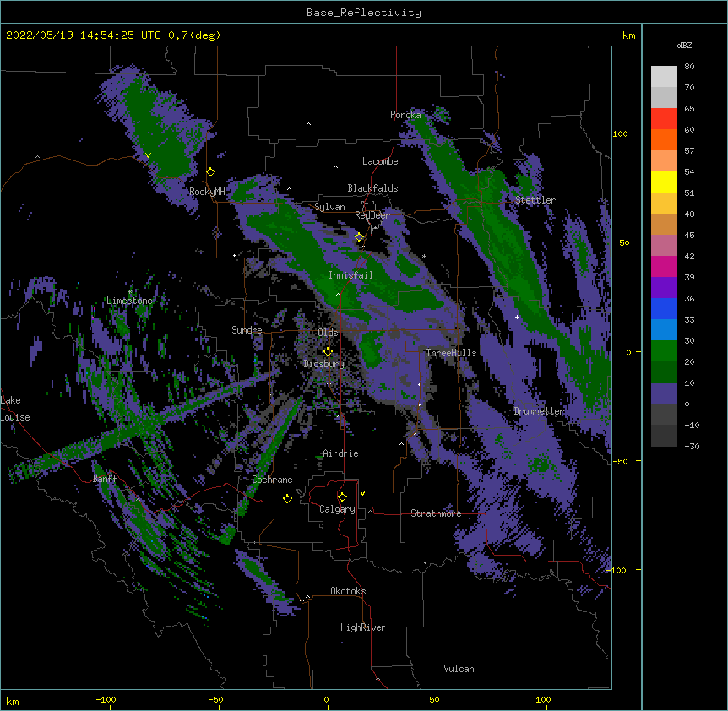Click the brown 48-45 dBZ legend swatch
Image resolution: width=728 pixels, height=711 pixels.
(x=664, y=224)
